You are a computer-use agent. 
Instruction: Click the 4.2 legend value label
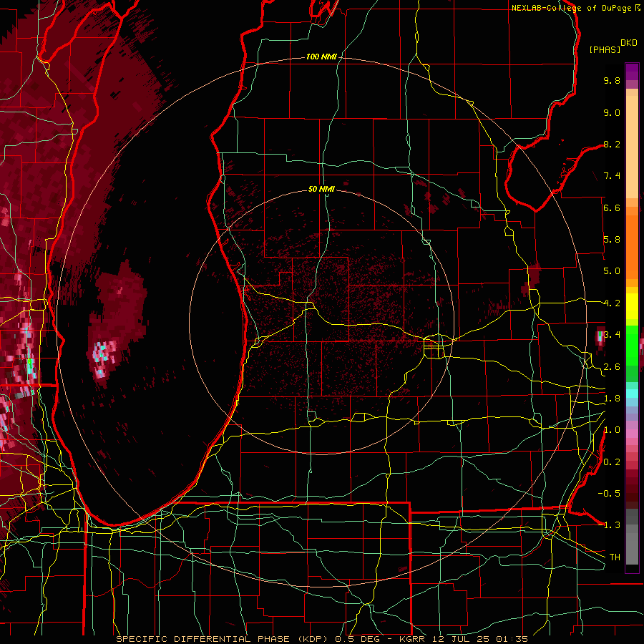(x=612, y=303)
